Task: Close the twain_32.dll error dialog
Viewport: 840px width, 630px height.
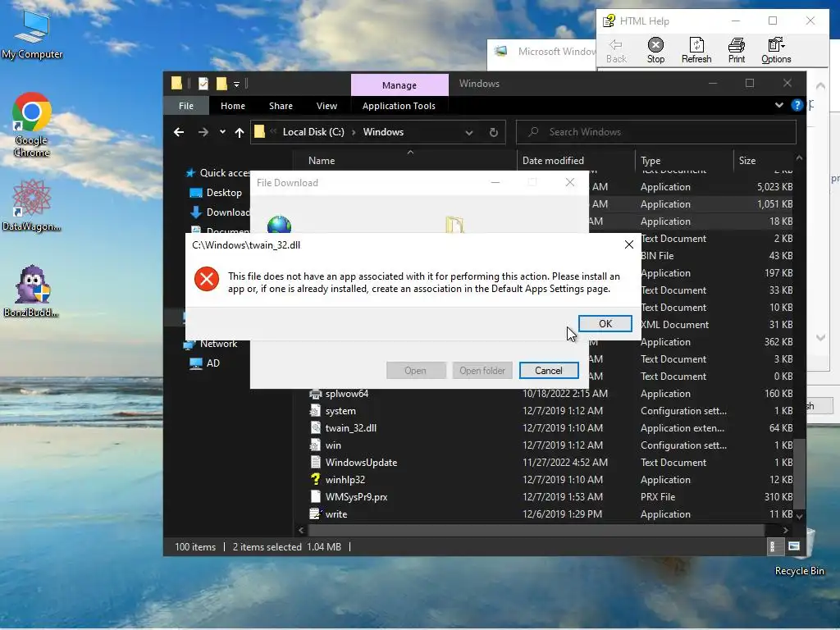Action: [629, 244]
